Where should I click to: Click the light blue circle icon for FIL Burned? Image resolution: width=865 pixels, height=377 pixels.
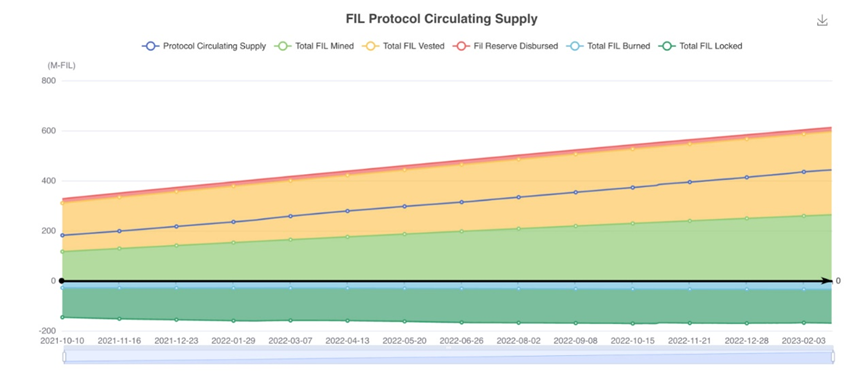[575, 46]
